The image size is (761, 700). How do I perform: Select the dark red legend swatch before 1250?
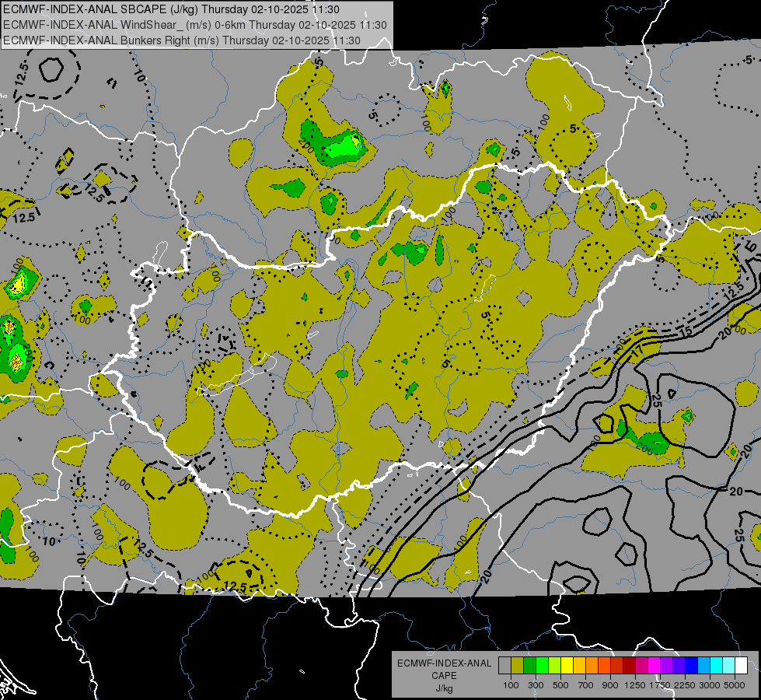coord(630,666)
